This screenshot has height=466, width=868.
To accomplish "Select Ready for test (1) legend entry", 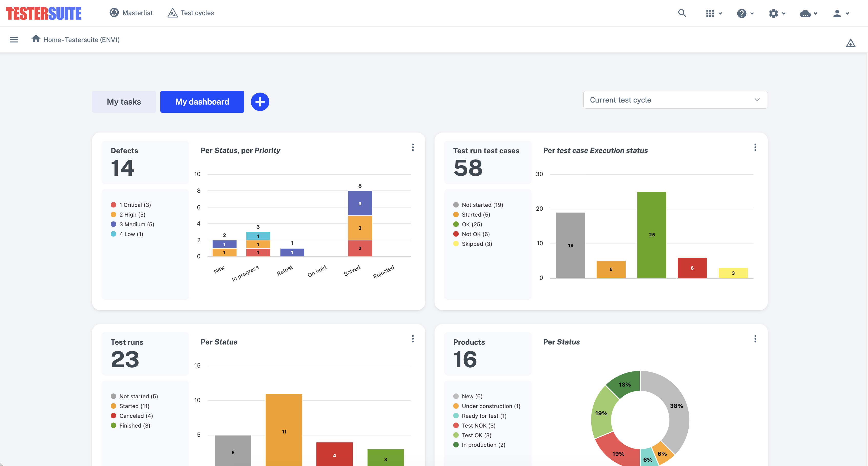I will (x=480, y=416).
